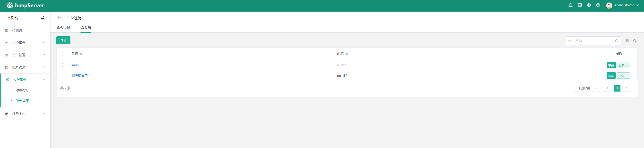Open the web terminal icon in header

[580, 5]
